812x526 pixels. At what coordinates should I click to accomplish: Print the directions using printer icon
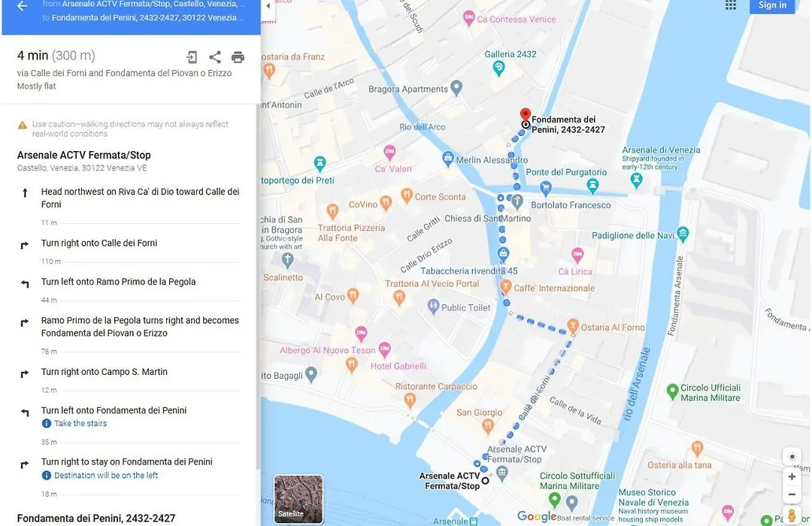click(x=238, y=57)
